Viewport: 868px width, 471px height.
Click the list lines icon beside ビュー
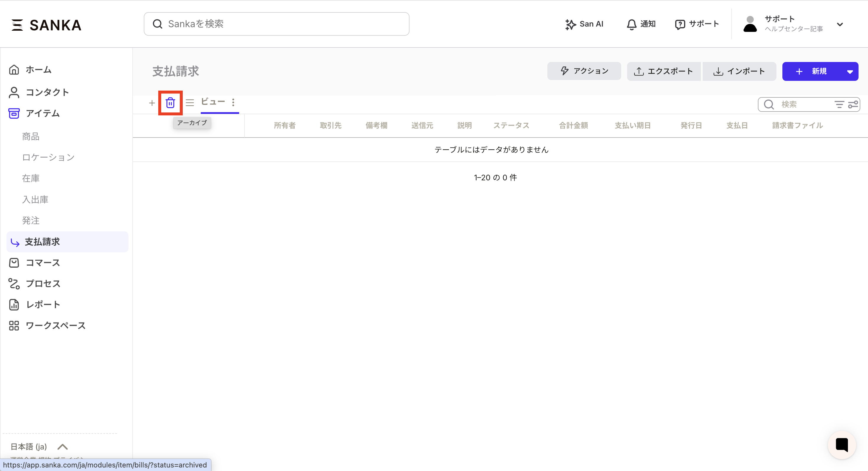190,103
